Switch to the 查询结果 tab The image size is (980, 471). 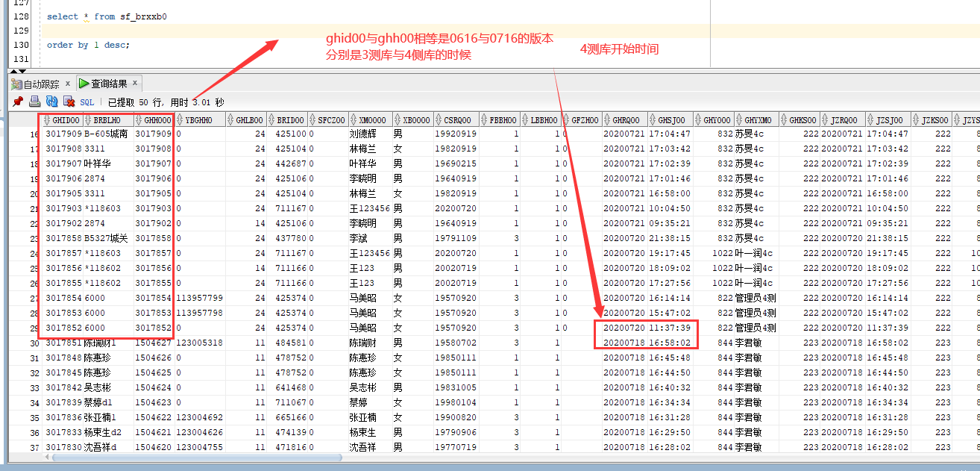[x=109, y=84]
